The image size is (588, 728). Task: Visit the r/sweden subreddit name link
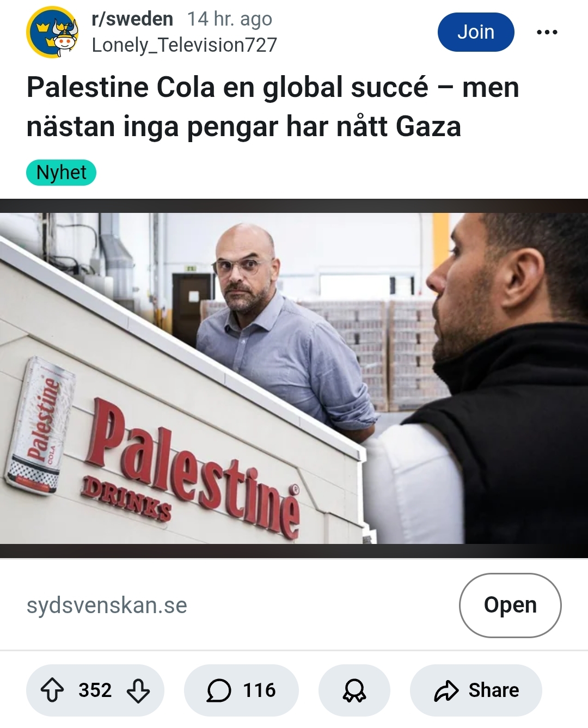(x=132, y=19)
